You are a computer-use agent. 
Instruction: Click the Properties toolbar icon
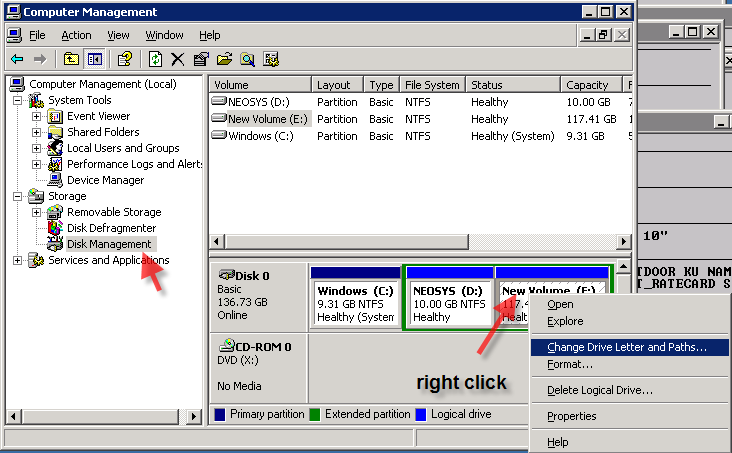tap(201, 59)
